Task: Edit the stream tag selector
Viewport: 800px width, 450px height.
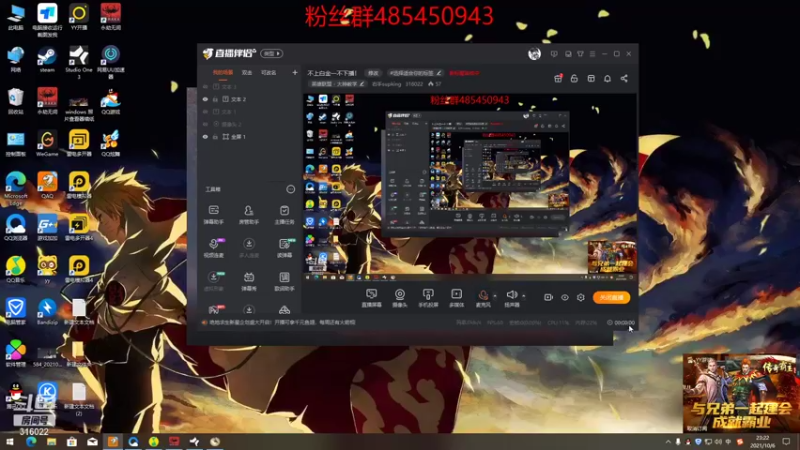Action: (x=415, y=73)
